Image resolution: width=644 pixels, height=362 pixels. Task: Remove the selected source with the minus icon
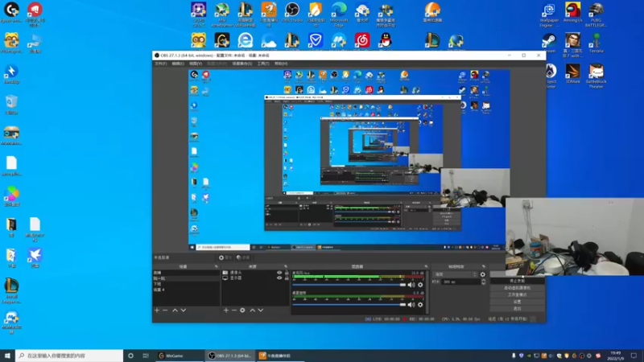(x=234, y=311)
